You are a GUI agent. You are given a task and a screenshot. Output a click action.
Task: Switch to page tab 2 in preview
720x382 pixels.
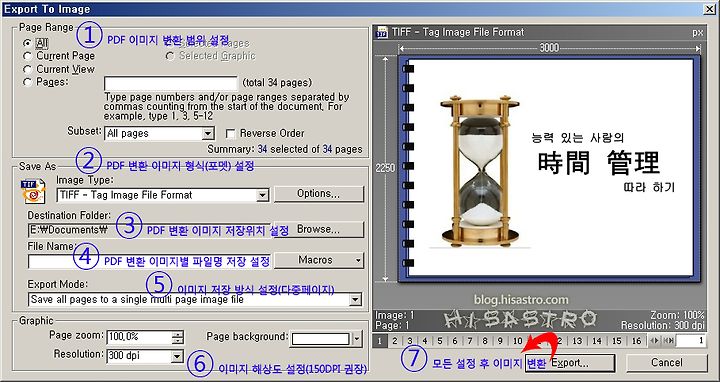click(x=394, y=341)
